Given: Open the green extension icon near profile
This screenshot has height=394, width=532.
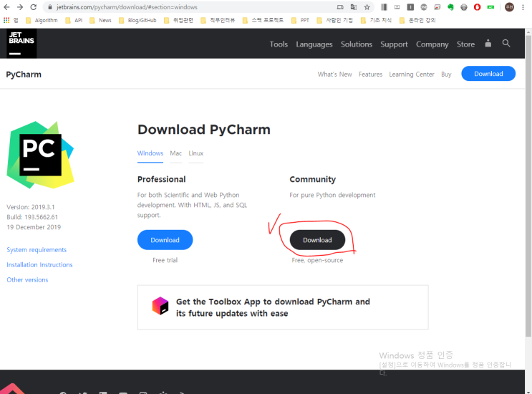Looking at the screenshot, I should pyautogui.click(x=490, y=7).
